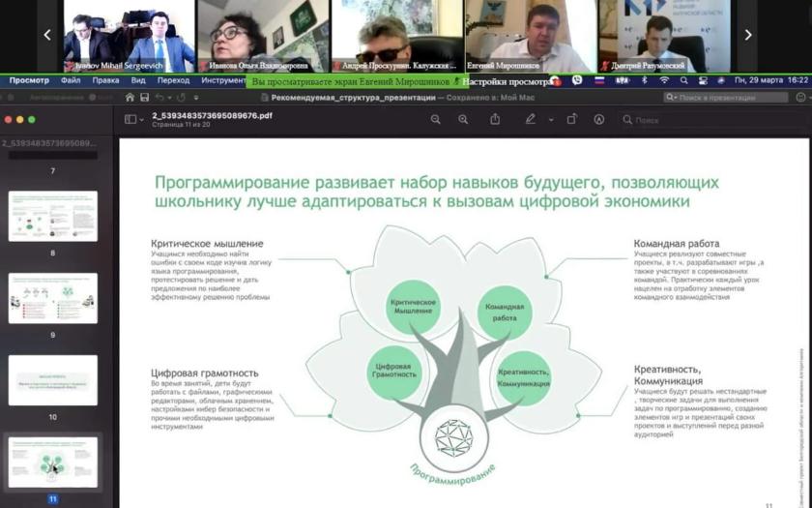
Task: Click the zoom in magnifier icon
Action: pos(463,119)
